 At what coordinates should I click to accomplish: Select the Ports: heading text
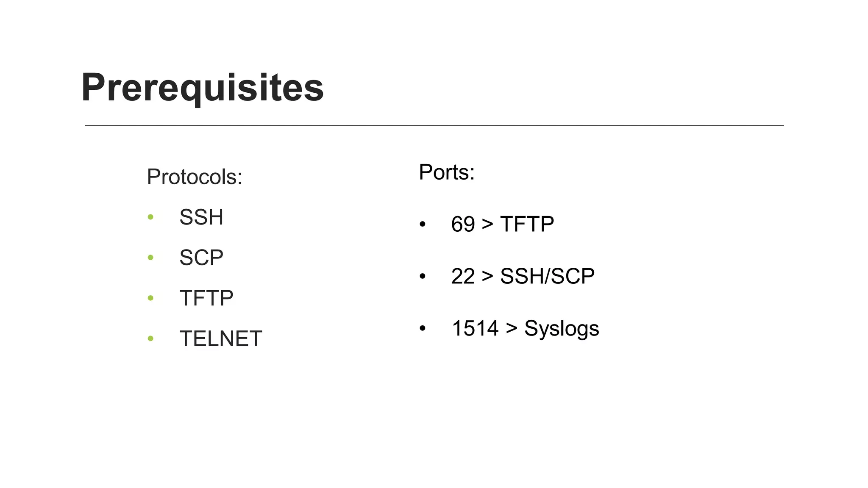[447, 172]
